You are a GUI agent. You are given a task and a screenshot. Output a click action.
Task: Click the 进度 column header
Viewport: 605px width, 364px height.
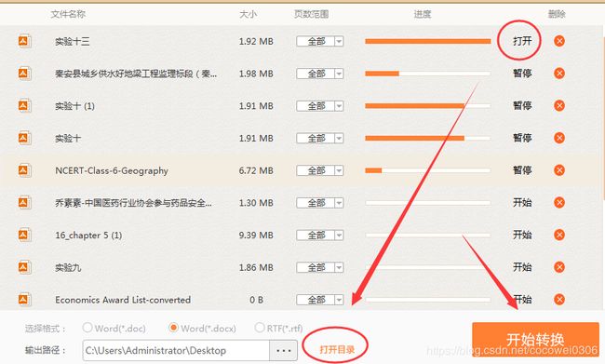pyautogui.click(x=423, y=14)
